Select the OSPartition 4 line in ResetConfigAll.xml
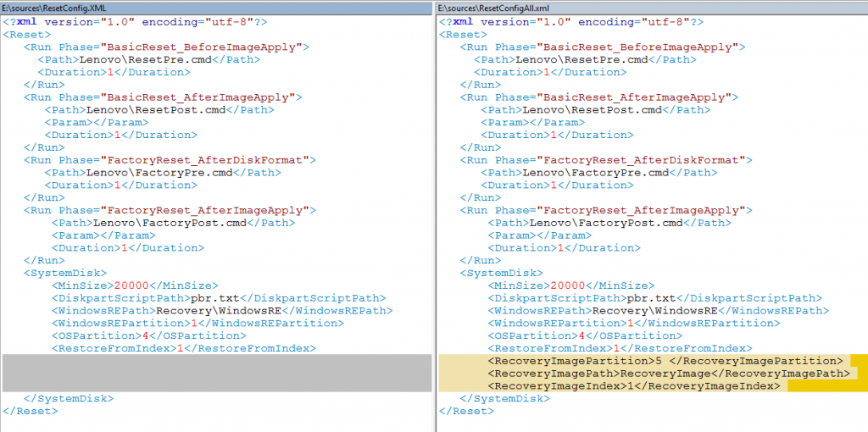 pos(586,335)
